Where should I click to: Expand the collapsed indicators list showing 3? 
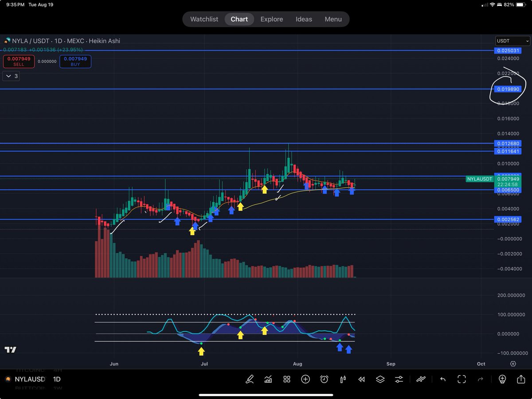click(x=11, y=76)
